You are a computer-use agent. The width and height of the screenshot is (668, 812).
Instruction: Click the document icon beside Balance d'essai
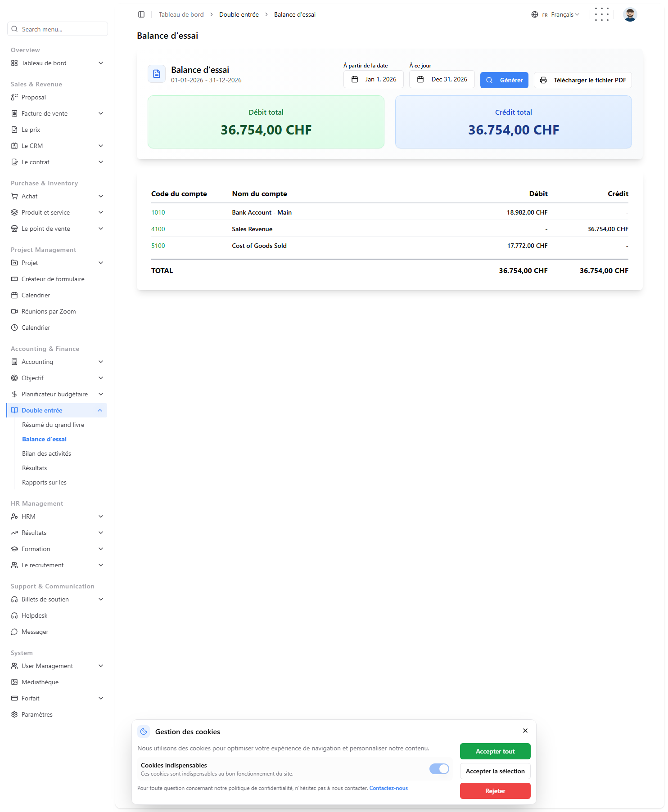(x=157, y=74)
